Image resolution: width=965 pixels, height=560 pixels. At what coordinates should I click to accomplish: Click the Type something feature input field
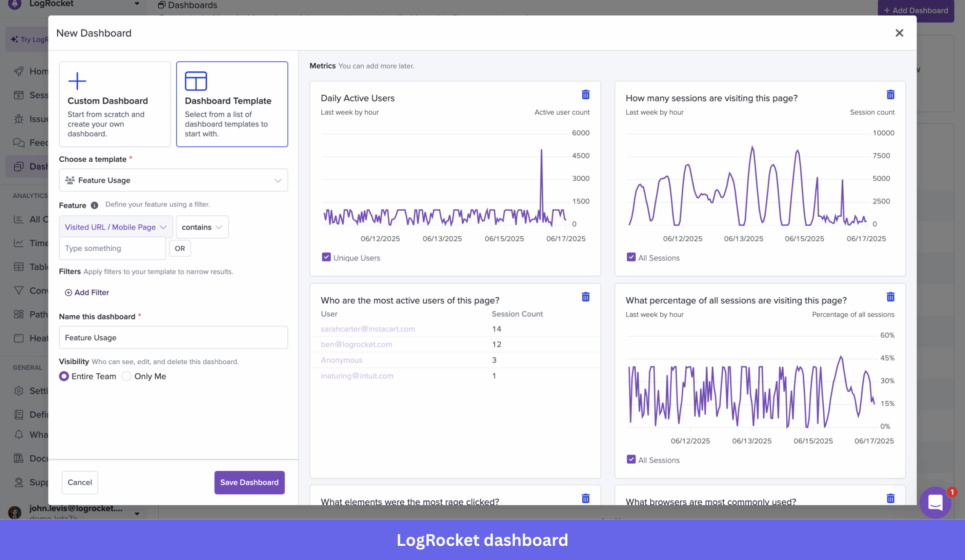pos(112,248)
